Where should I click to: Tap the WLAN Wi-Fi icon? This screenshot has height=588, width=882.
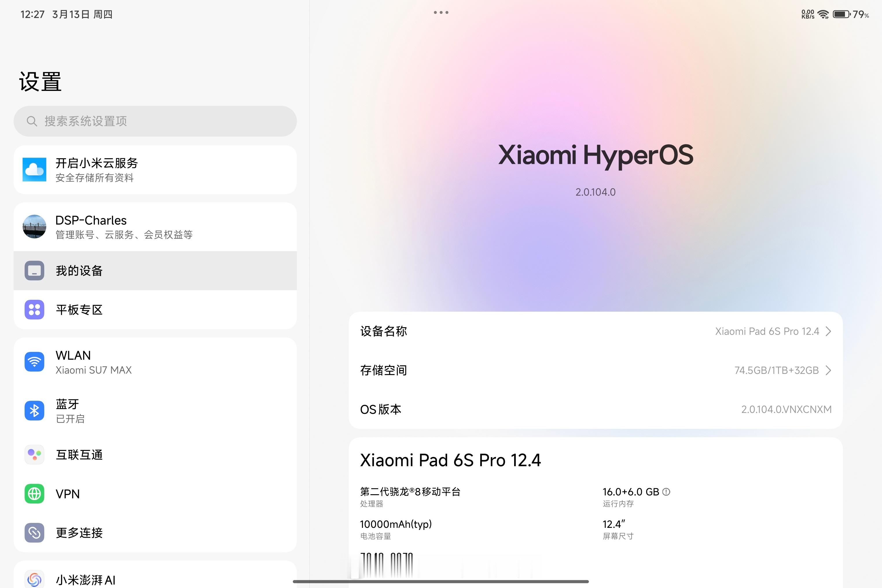[x=34, y=362]
